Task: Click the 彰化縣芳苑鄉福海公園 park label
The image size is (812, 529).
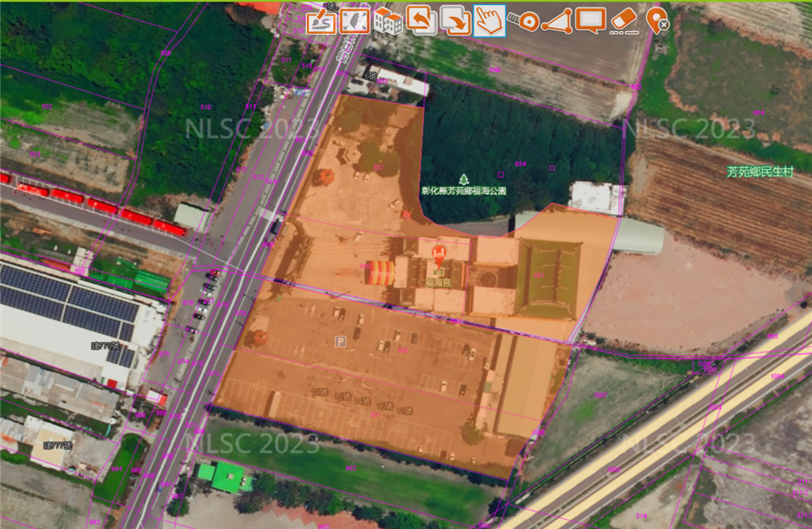Action: point(464,192)
